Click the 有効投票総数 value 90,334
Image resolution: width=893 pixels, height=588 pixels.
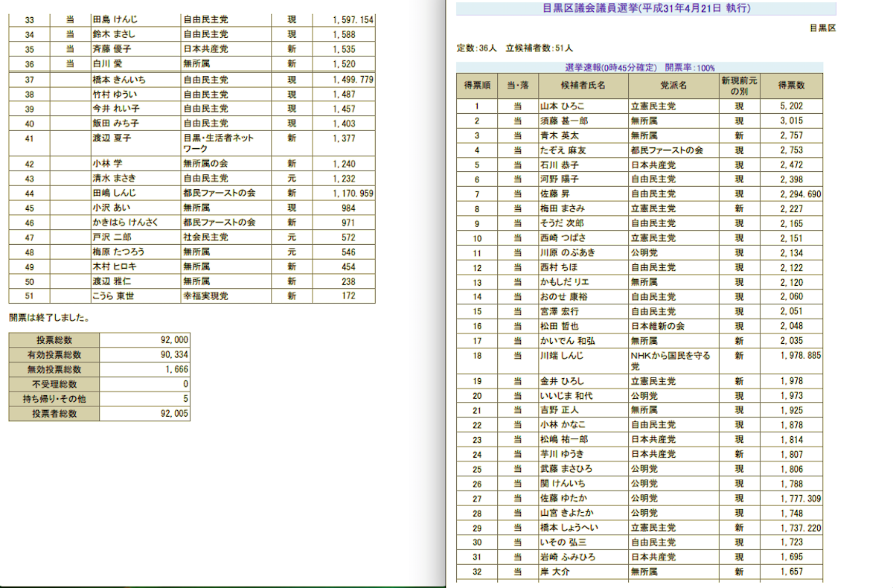(174, 355)
